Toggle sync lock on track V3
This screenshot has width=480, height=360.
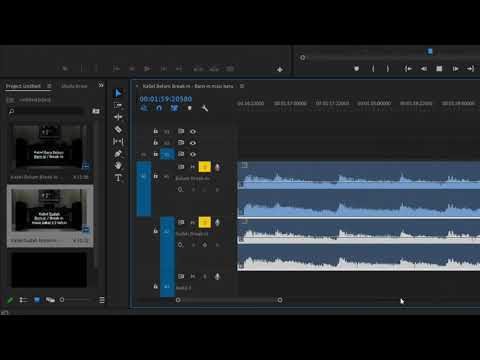pyautogui.click(x=181, y=131)
